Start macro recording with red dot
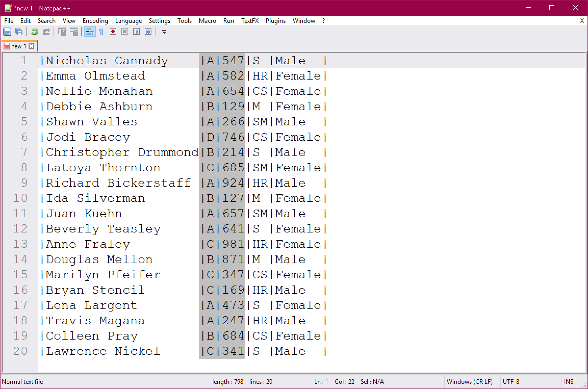Viewport: 588px width, 389px height. [113, 32]
